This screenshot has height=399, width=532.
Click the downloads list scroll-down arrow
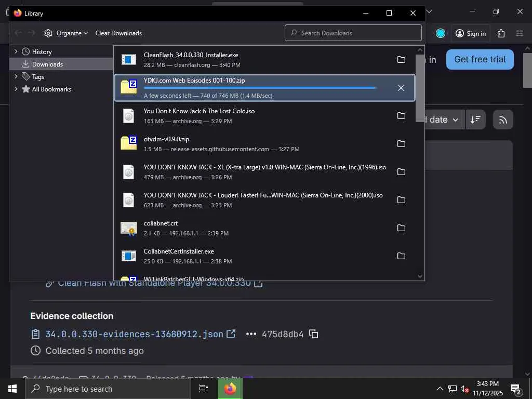pos(420,276)
